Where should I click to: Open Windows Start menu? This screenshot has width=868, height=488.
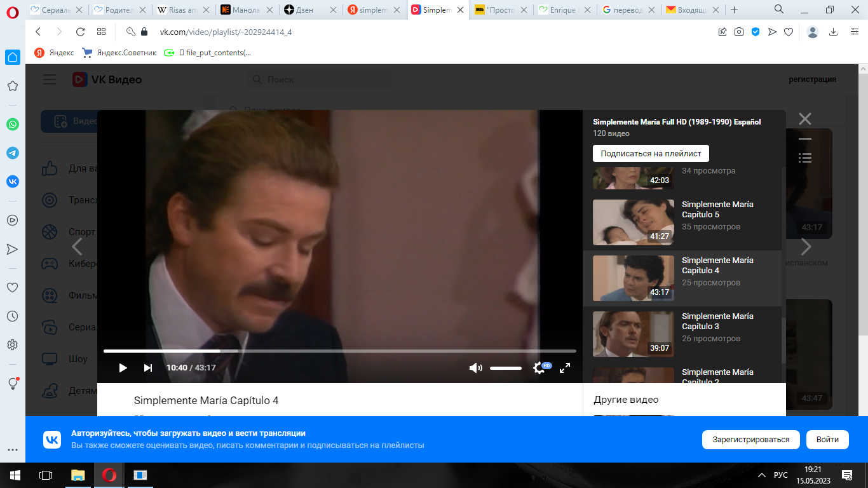(x=15, y=475)
